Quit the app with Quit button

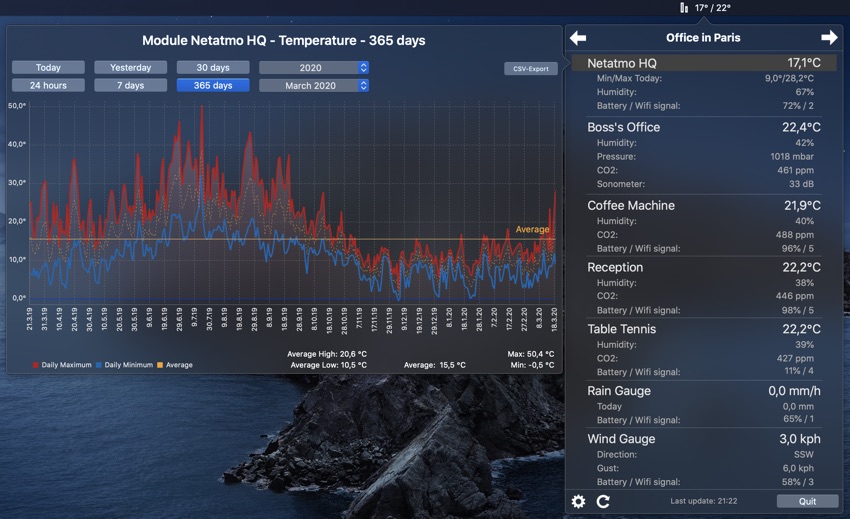point(807,501)
